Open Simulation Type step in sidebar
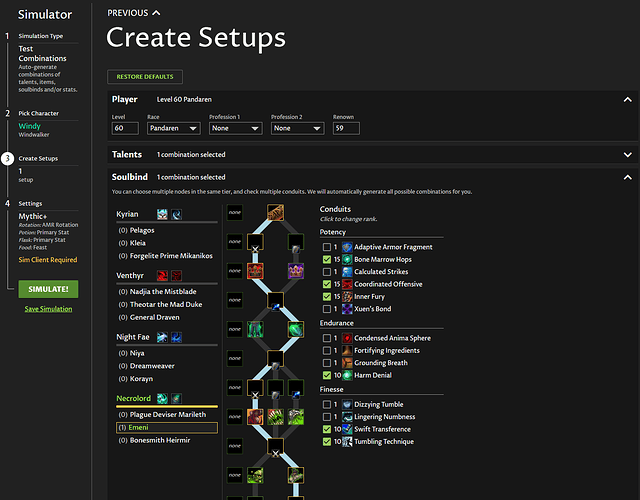 (x=40, y=36)
